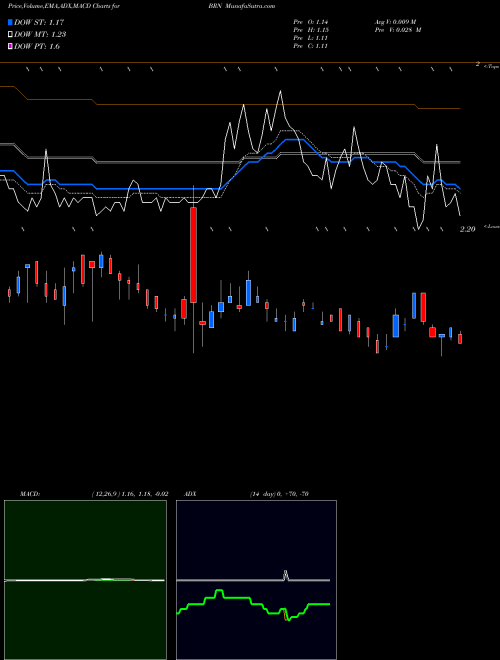Select the 'DOW MT: 1.23' legend label
This screenshot has width=500, height=660.
click(40, 35)
